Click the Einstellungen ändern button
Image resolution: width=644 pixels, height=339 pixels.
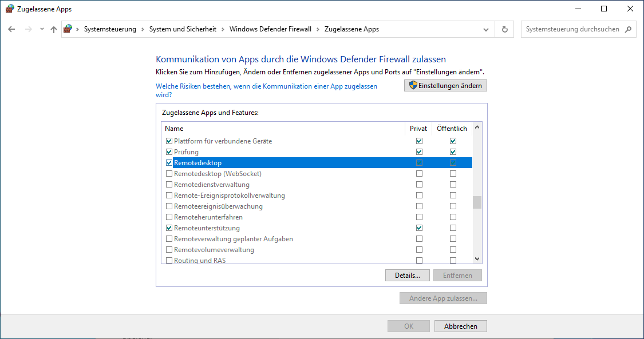[x=445, y=86]
